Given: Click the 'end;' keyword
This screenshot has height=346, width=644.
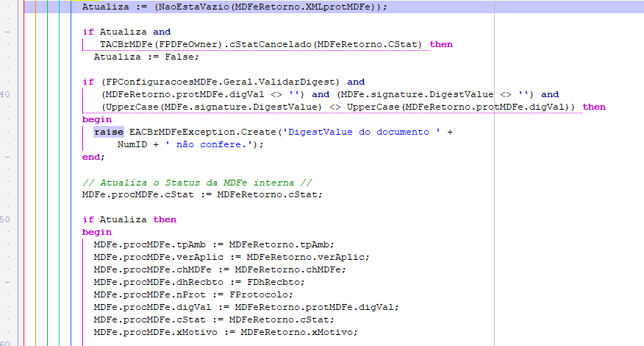Looking at the screenshot, I should coord(93,157).
